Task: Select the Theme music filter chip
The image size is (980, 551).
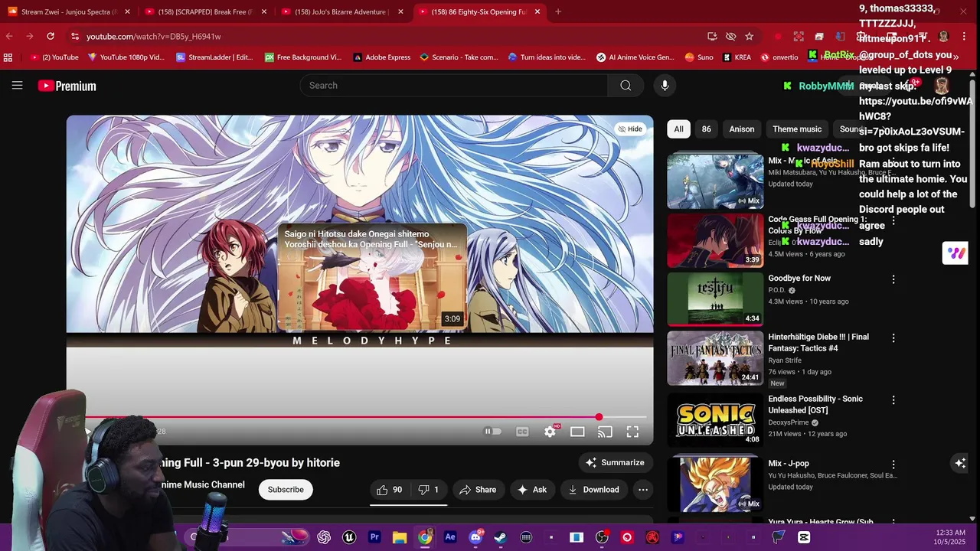Action: (x=796, y=129)
